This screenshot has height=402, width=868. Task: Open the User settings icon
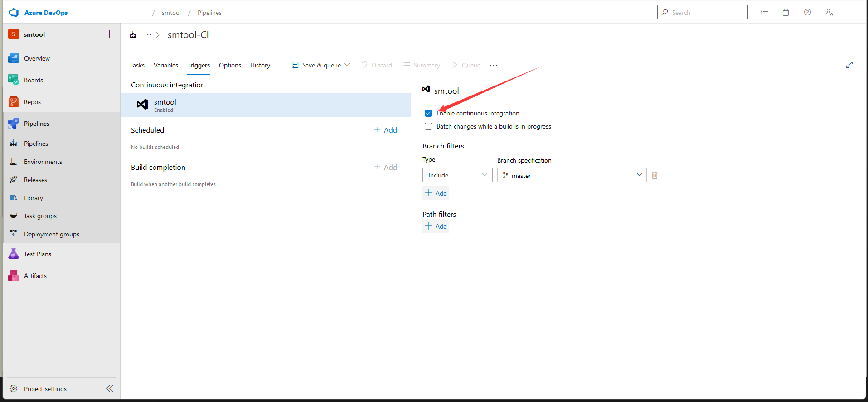tap(829, 13)
